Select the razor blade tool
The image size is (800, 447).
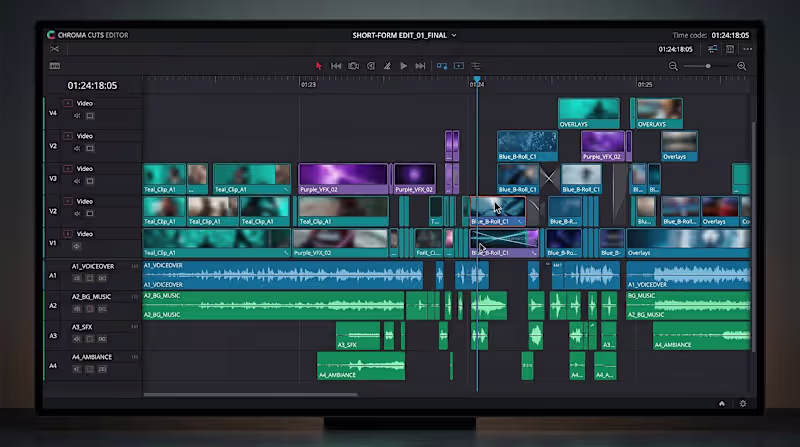(x=387, y=66)
